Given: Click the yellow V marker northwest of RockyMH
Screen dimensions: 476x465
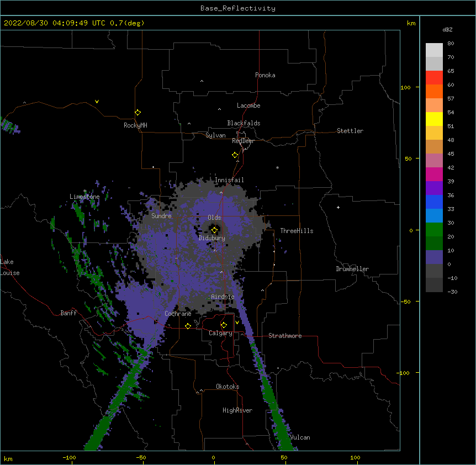Looking at the screenshot, I should (x=97, y=102).
